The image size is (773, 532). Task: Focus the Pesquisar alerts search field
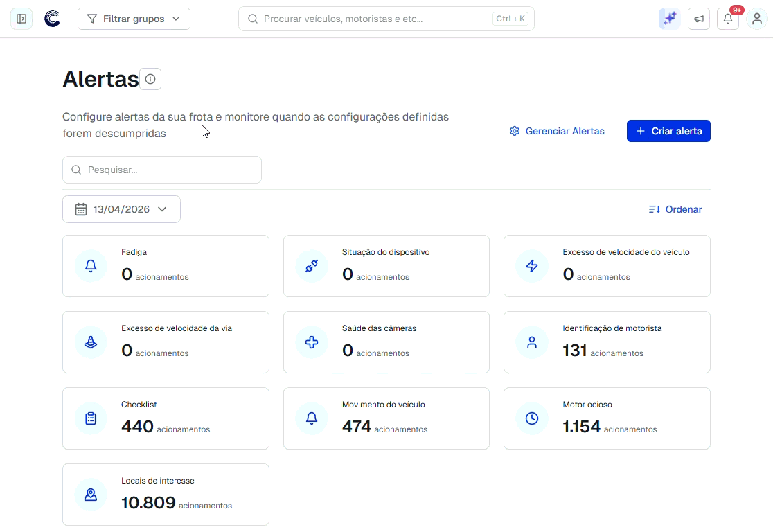tap(162, 170)
